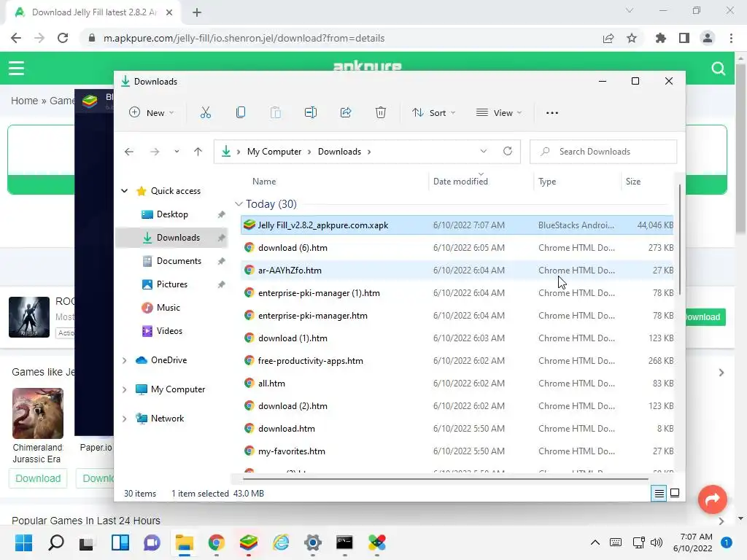747x560 pixels.
Task: Select file ar-AAYhZfo.htm
Action: (457, 271)
